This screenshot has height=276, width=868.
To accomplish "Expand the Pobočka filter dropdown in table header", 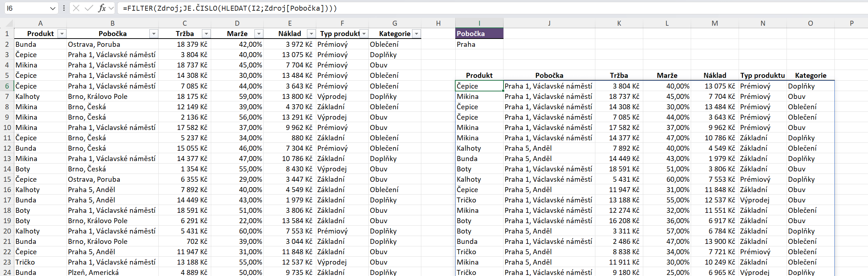I will point(154,34).
